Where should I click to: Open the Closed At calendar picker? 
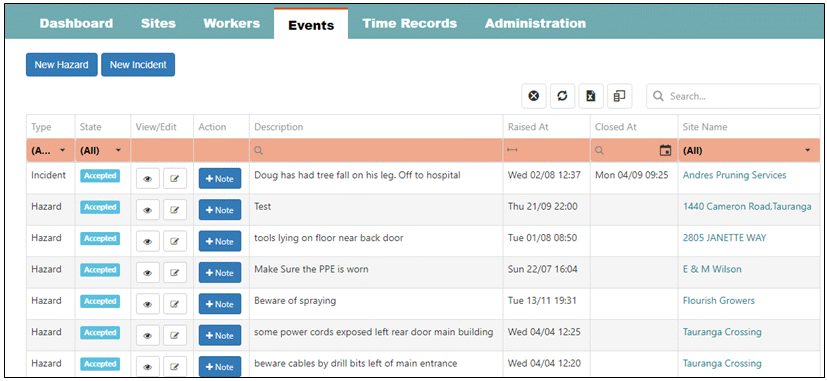(x=666, y=150)
